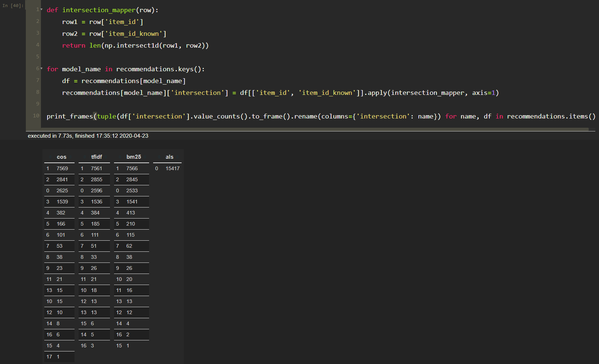Screen dimensions: 599x364
Task: Click the bm25 column header
Action: [134, 157]
